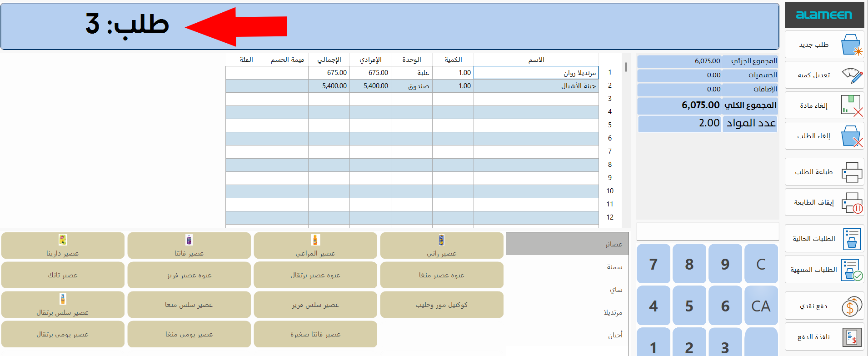Add عصير يومي منغا item
This screenshot has height=356, width=868.
189,334
